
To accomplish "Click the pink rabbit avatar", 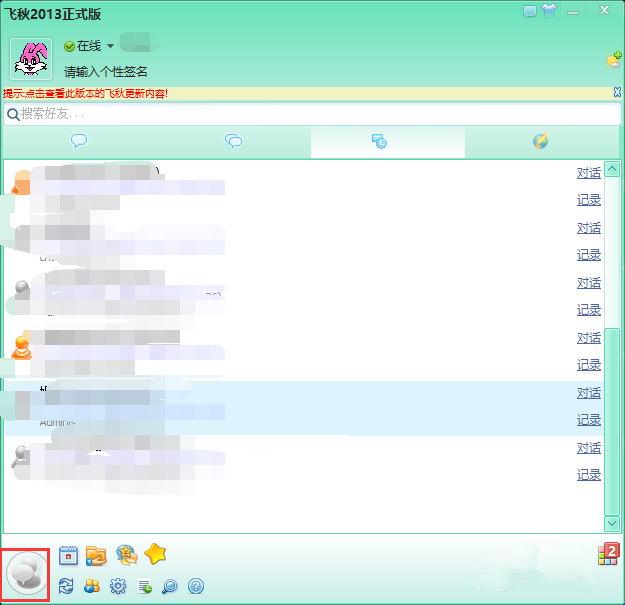I will 31,59.
